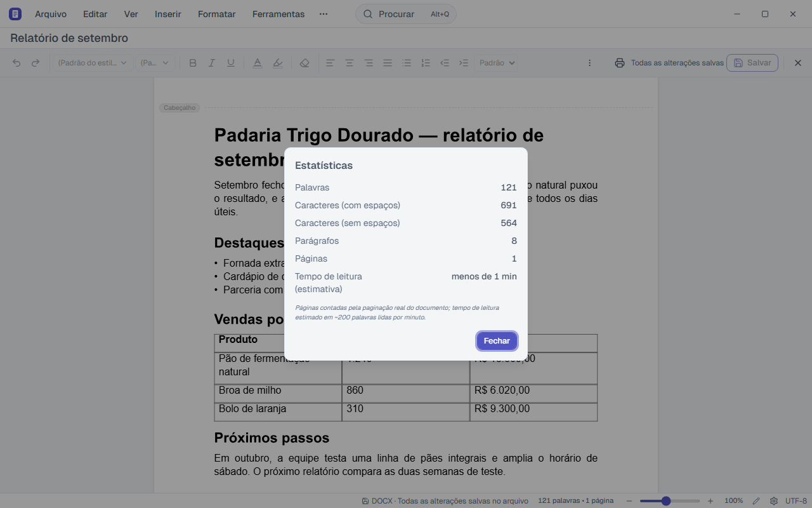Viewport: 812px width, 508px height.
Task: Click the 100% zoom level
Action: coord(734,501)
